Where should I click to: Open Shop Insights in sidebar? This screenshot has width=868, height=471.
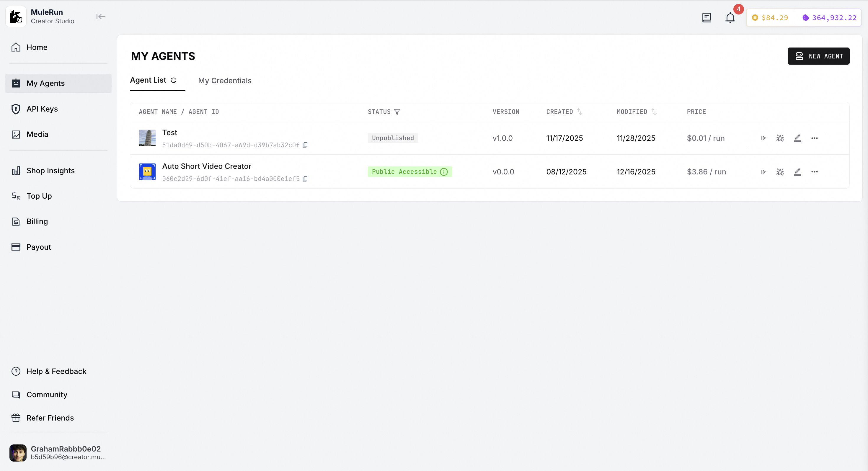pyautogui.click(x=50, y=171)
